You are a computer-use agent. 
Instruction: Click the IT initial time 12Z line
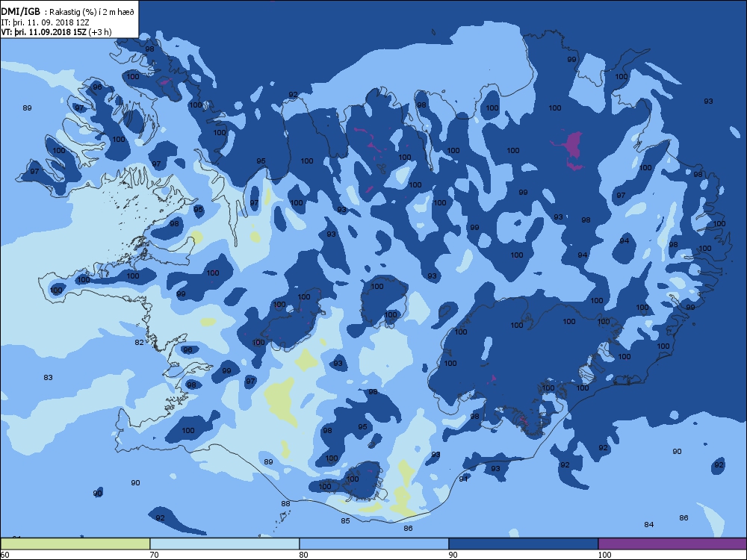(x=46, y=22)
